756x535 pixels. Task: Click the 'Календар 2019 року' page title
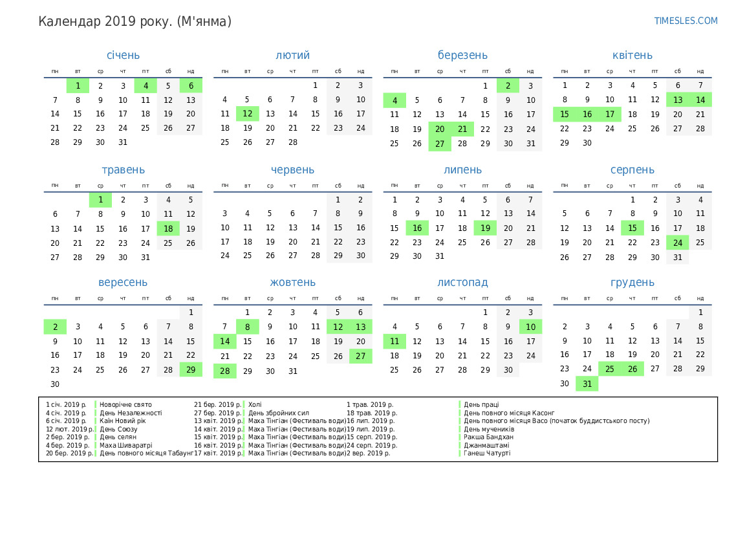pos(135,21)
